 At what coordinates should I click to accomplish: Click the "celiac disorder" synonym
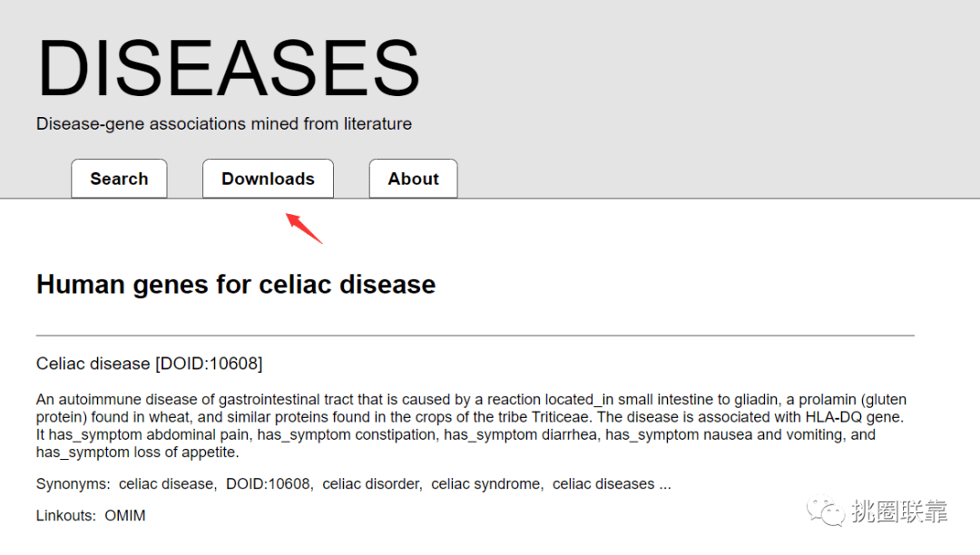point(372,484)
